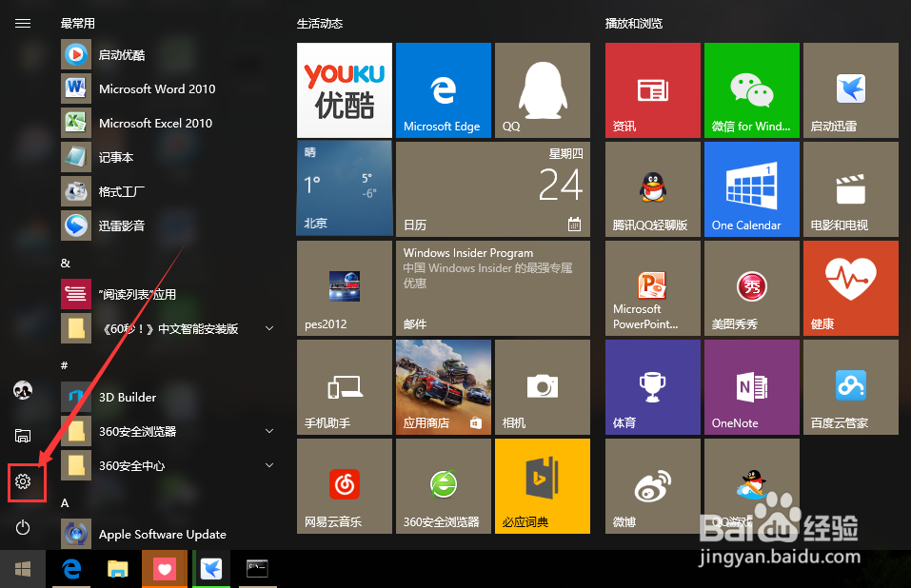The image size is (911, 588).
Task: Open the Settings gear icon
Action: tap(23, 481)
